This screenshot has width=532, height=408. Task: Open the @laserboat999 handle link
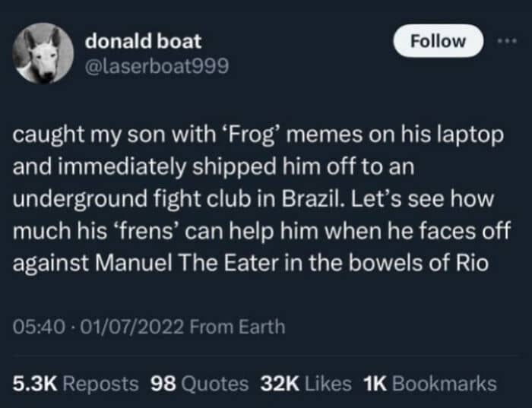coord(157,66)
